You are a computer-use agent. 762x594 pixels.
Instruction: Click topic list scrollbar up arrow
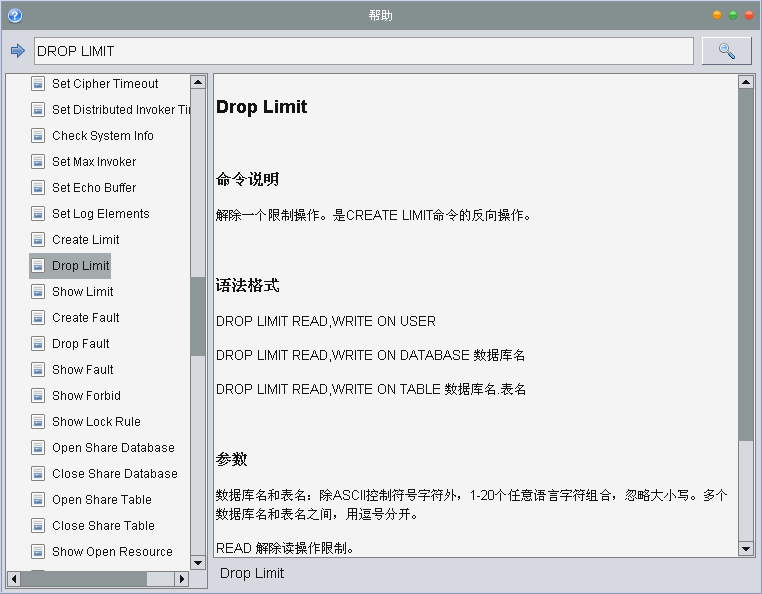(198, 82)
